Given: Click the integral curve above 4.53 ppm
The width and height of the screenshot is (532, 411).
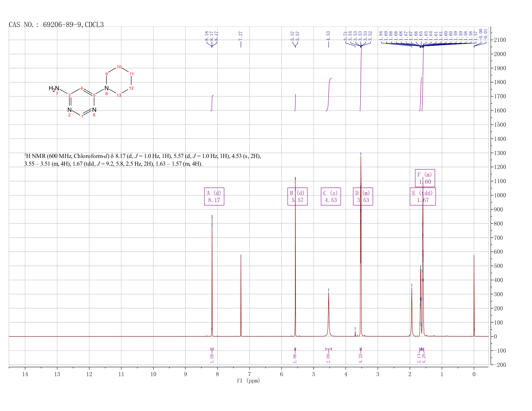Looking at the screenshot, I should (x=329, y=94).
